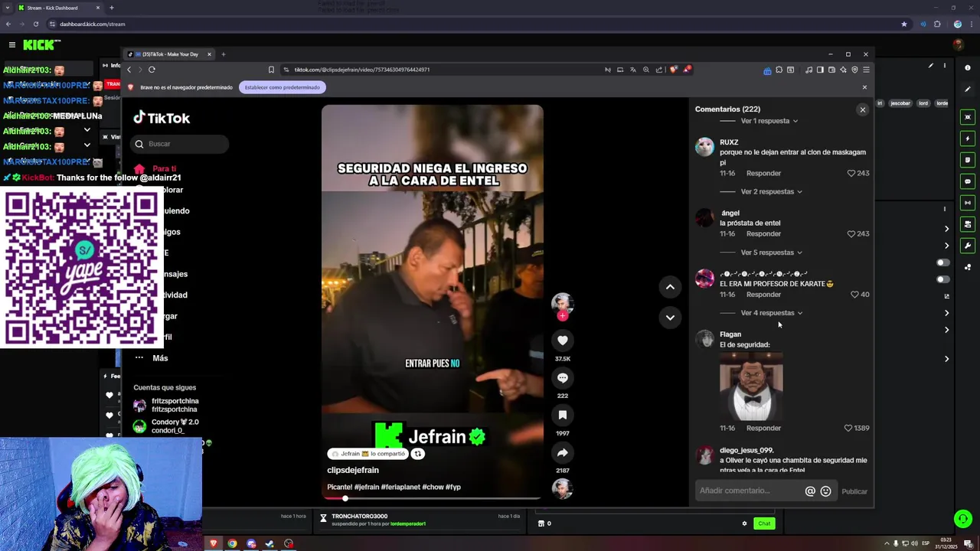The image size is (980, 551).
Task: Expand 'Ver 4 respuestas' replies
Action: pyautogui.click(x=771, y=313)
